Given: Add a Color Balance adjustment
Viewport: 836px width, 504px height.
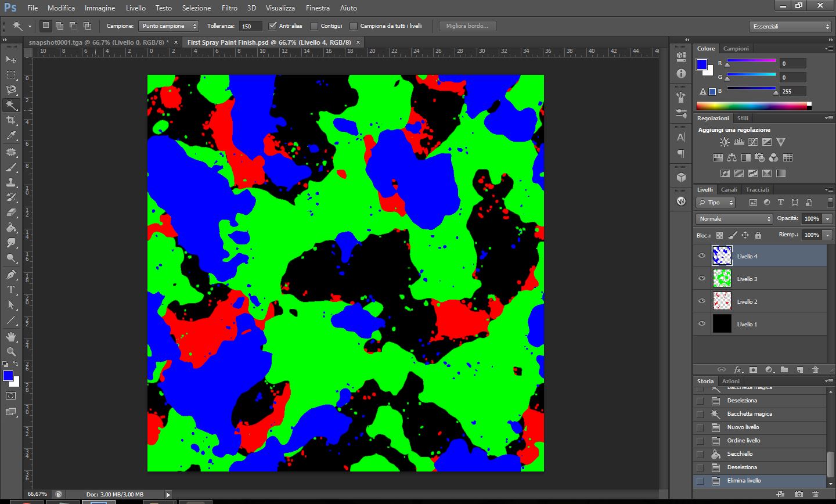Looking at the screenshot, I should pyautogui.click(x=732, y=157).
